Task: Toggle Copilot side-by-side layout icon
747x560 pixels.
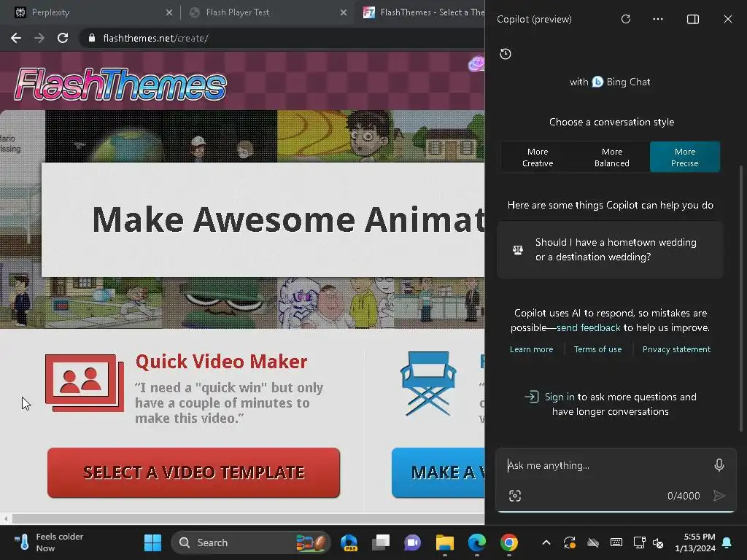Action: coord(693,19)
